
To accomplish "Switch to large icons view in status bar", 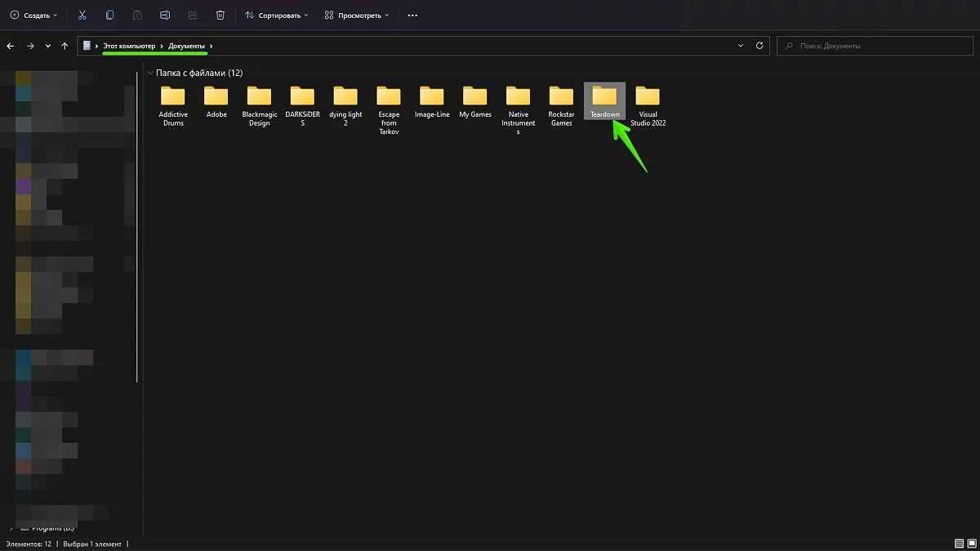I will coord(971,544).
